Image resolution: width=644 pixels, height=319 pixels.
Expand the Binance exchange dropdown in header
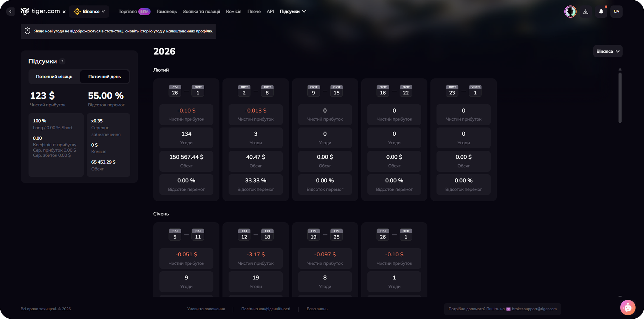[x=89, y=12]
